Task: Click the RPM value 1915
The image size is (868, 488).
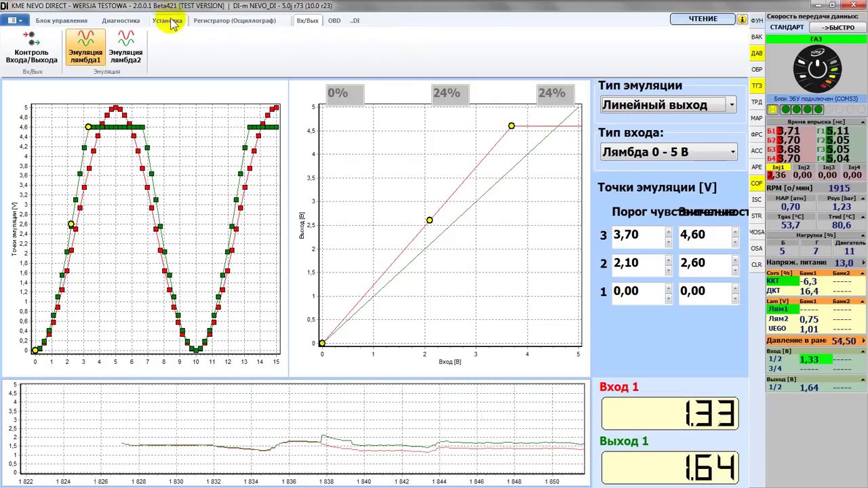Action: tap(839, 188)
